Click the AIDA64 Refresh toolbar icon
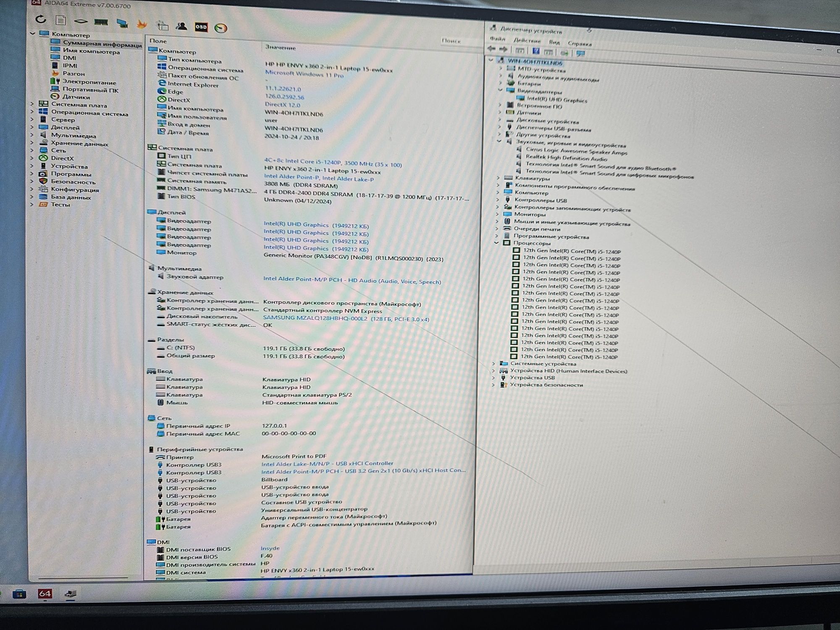The height and width of the screenshot is (630, 840). 40,19
